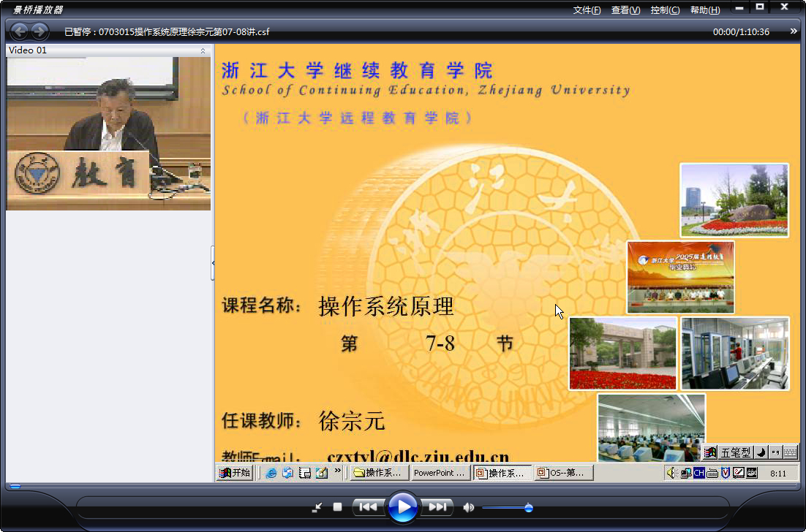Click the CH language indicator
Image resolution: width=806 pixels, height=532 pixels.
(698, 473)
